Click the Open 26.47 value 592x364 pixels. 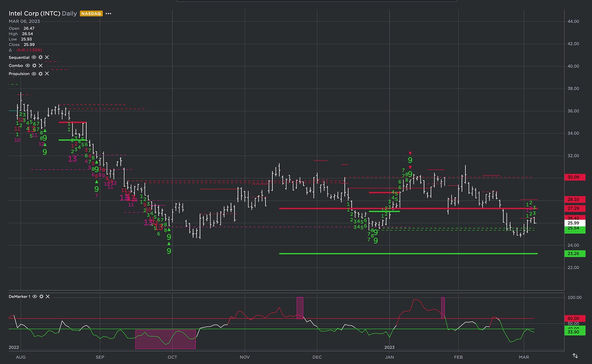point(28,28)
